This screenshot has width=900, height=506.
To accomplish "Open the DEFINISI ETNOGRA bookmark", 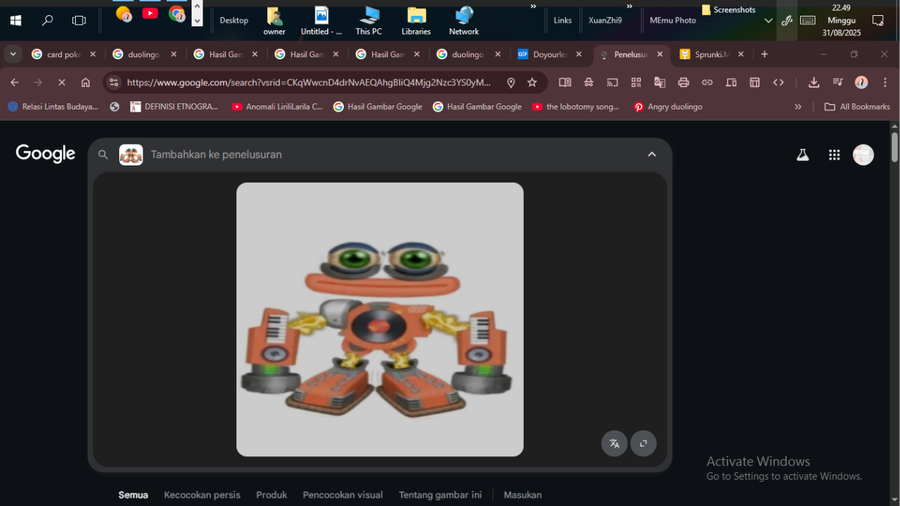I will point(174,107).
